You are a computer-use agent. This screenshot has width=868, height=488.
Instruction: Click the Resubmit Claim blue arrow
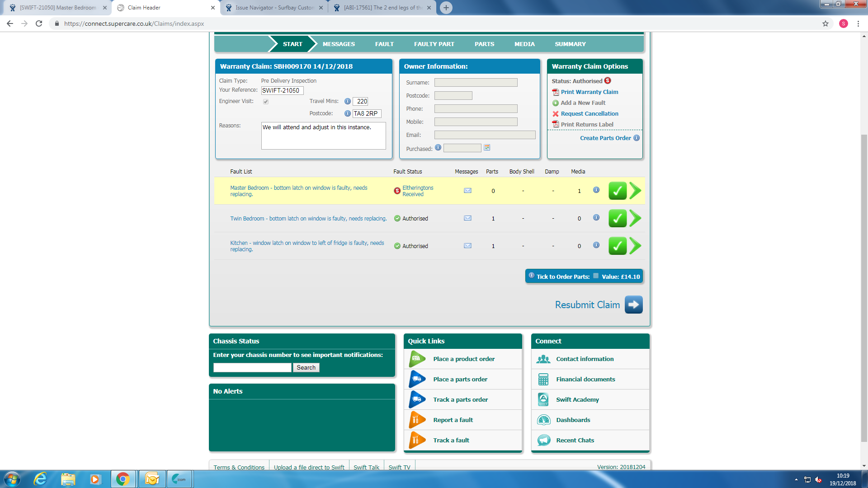pyautogui.click(x=633, y=305)
